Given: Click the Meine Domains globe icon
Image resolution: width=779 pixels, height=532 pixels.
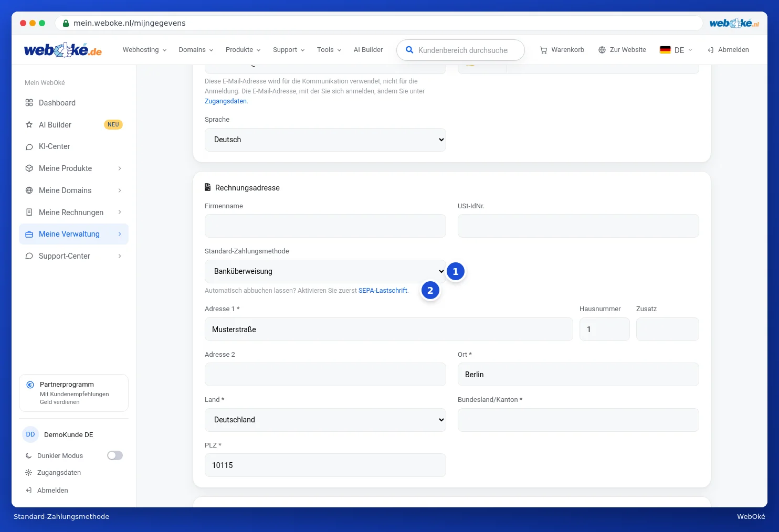Looking at the screenshot, I should coord(29,190).
